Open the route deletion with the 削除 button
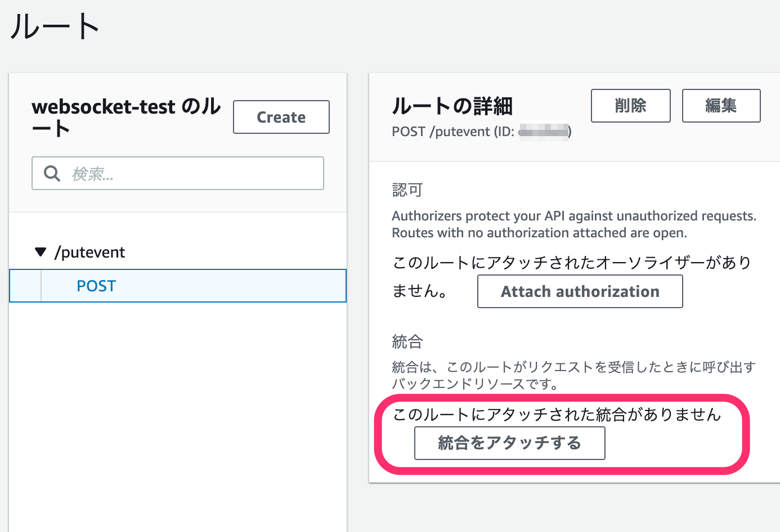Screen dimensions: 780x532 tap(630, 105)
